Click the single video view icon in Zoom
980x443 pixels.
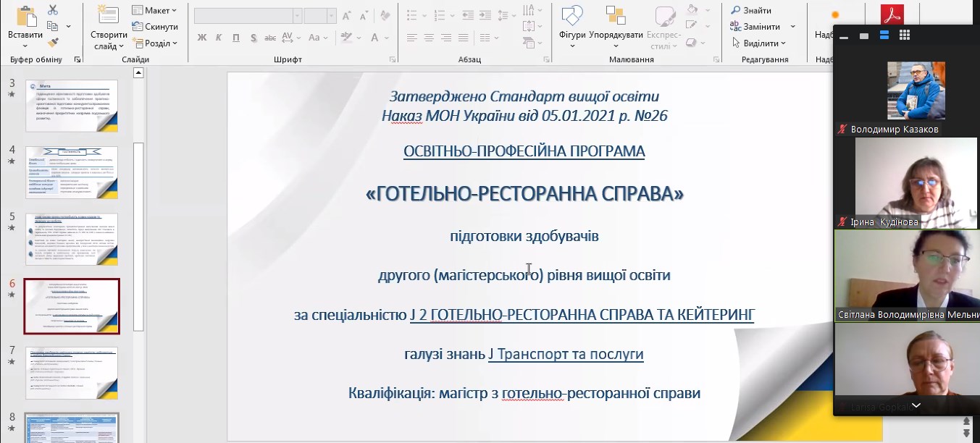(863, 35)
